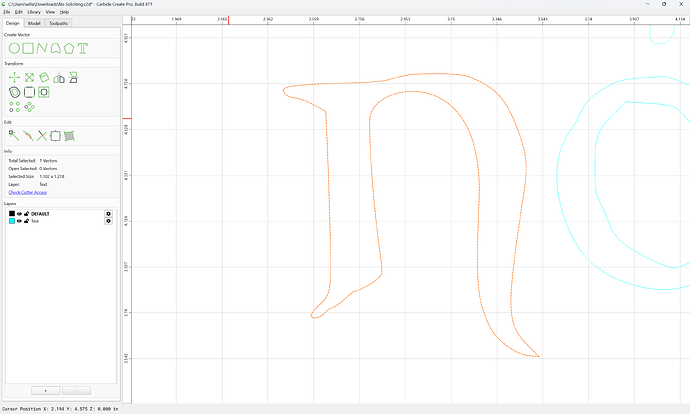Activate the Node Edit tool

click(14, 136)
